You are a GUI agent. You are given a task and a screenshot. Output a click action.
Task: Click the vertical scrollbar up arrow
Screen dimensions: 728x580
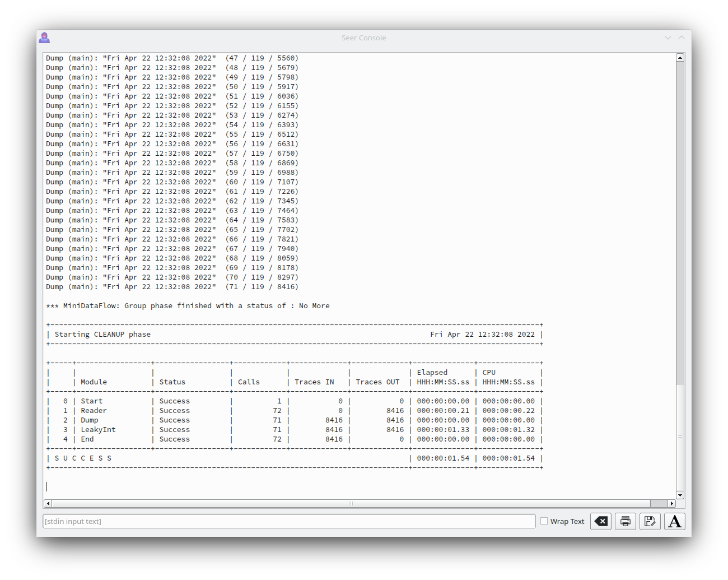click(680, 57)
